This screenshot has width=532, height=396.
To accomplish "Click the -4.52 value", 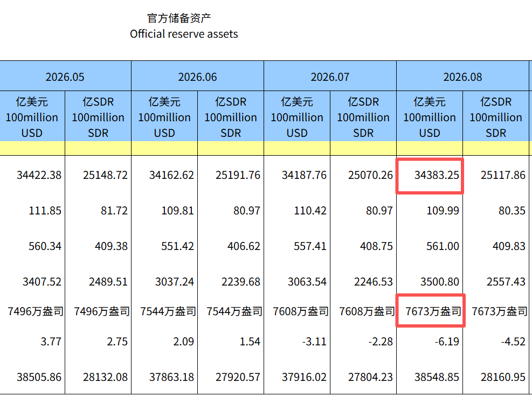I will pyautogui.click(x=513, y=342).
